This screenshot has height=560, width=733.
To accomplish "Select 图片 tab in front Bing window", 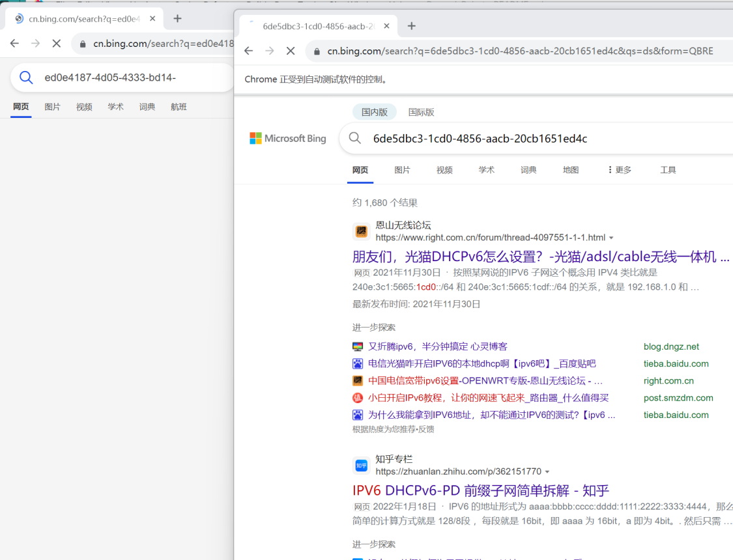I will [402, 170].
